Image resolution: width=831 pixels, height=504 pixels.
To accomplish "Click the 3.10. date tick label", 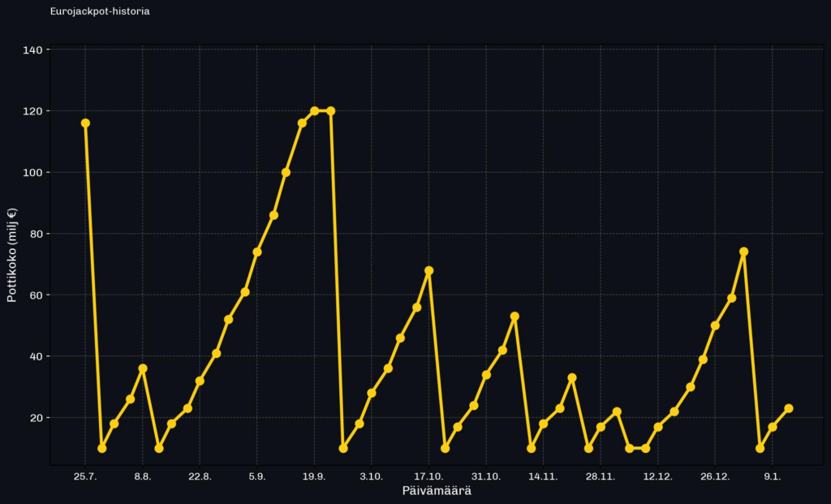I will tap(372, 476).
